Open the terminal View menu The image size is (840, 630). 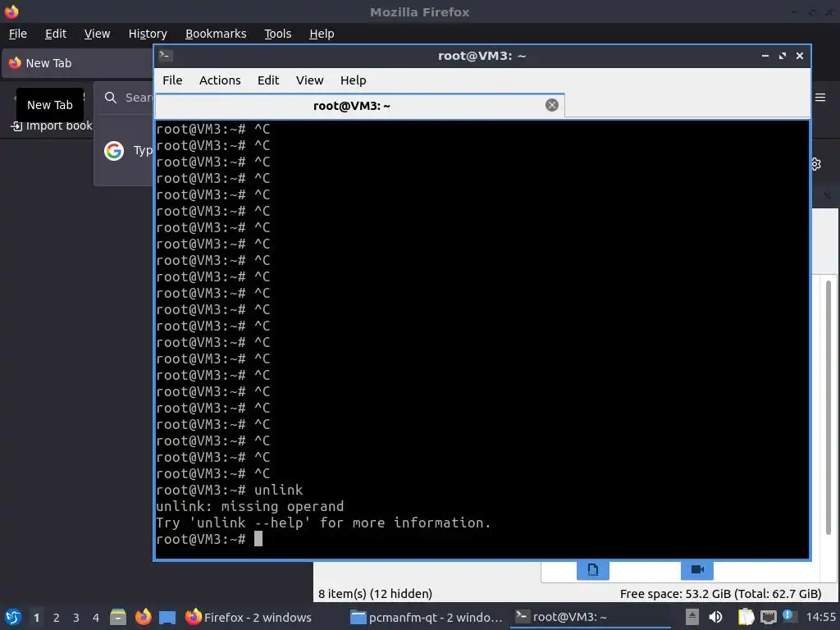[309, 80]
